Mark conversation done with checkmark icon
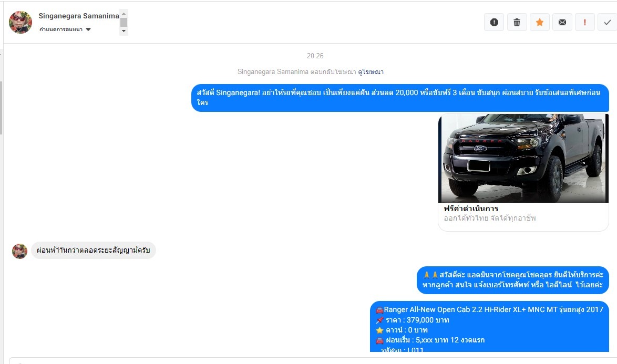The image size is (617, 364). (607, 22)
